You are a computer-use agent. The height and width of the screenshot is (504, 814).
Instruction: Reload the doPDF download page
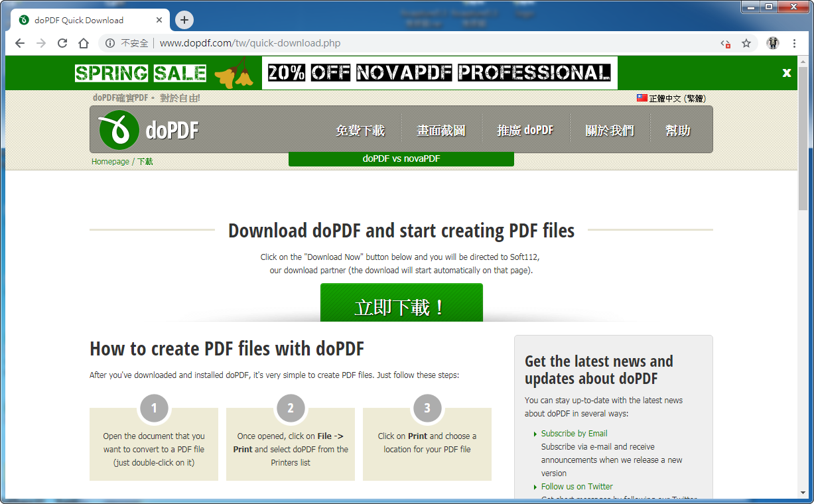[x=62, y=43]
